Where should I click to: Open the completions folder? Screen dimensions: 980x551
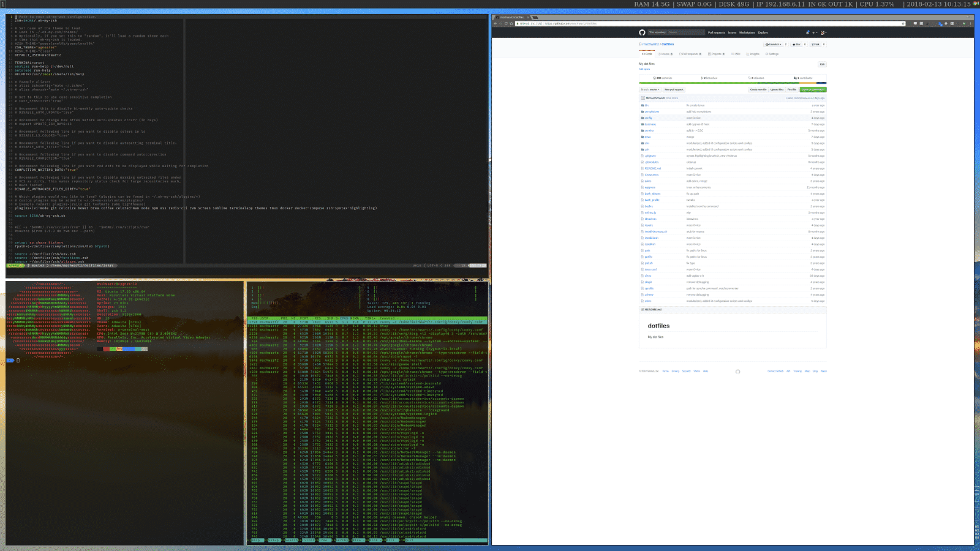coord(652,111)
